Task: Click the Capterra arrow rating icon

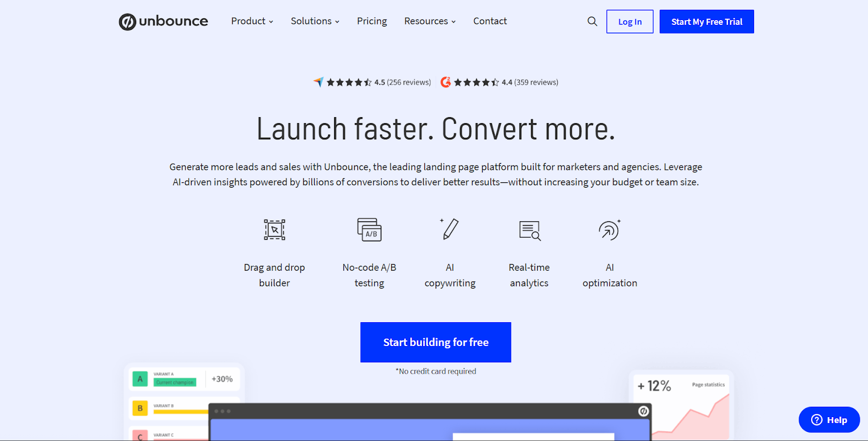Action: click(x=318, y=82)
